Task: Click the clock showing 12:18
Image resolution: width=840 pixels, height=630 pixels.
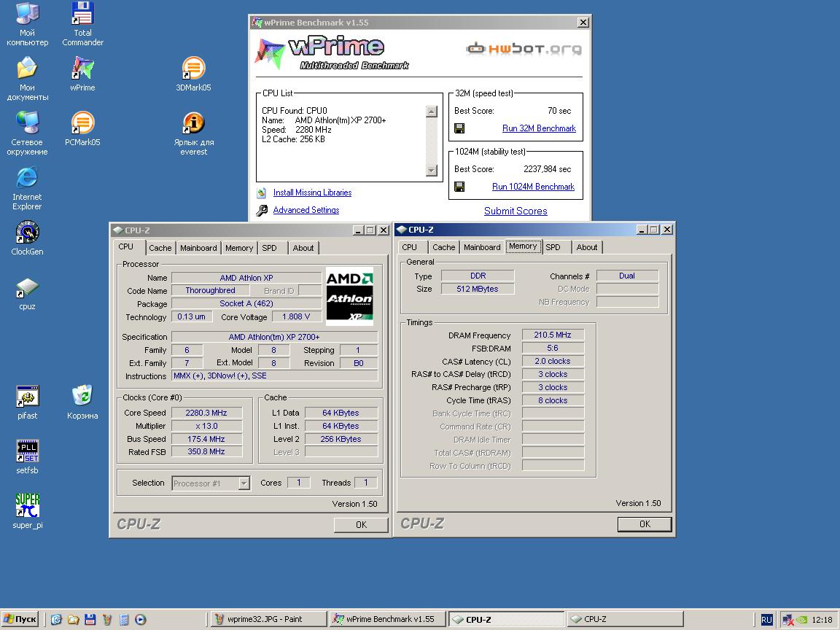Action: tap(822, 620)
